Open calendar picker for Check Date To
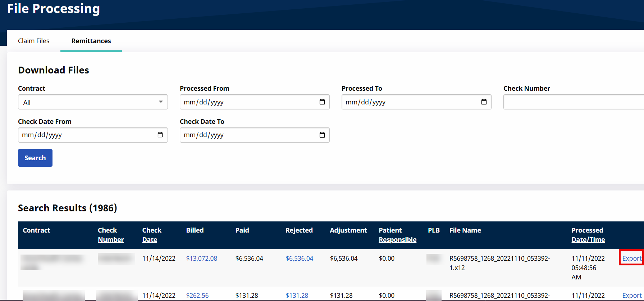The image size is (644, 301). [x=322, y=135]
